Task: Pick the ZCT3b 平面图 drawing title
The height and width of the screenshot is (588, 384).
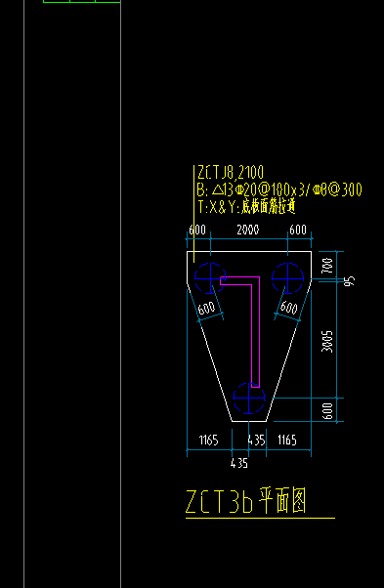Action: (246, 501)
